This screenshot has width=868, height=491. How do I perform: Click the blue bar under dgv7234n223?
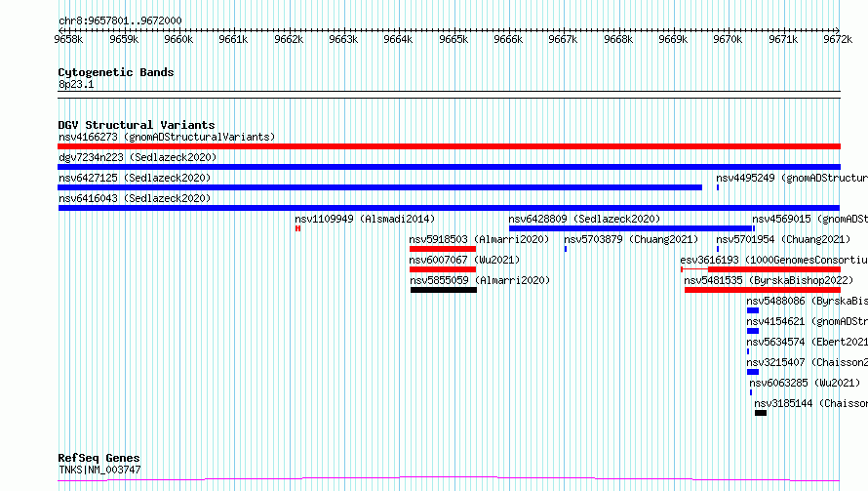pyautogui.click(x=449, y=167)
